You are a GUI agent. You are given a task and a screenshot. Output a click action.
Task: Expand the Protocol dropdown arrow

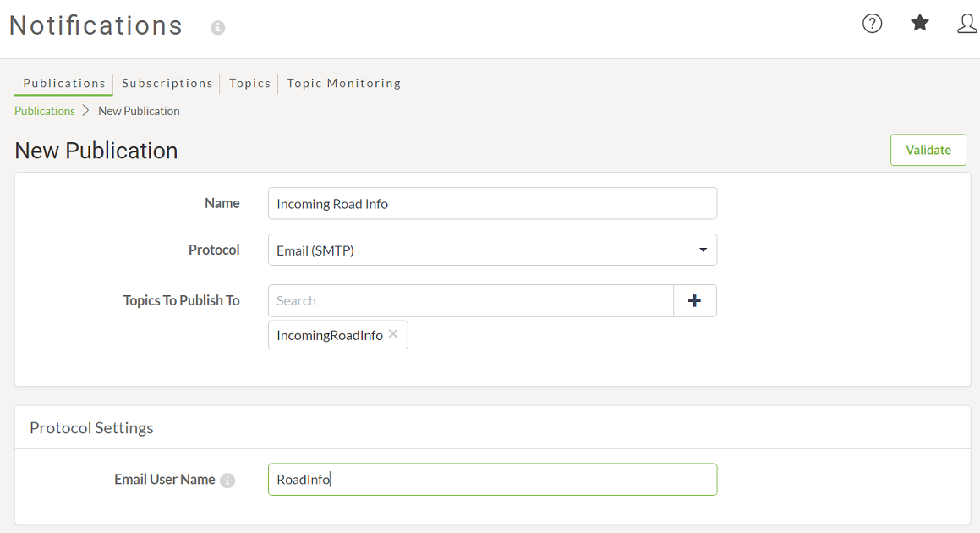pyautogui.click(x=703, y=250)
